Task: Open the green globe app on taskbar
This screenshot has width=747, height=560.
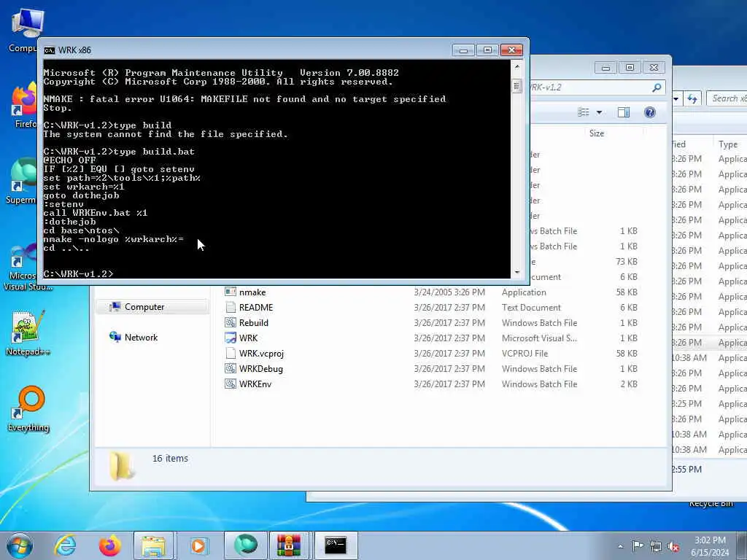Action: 245,545
